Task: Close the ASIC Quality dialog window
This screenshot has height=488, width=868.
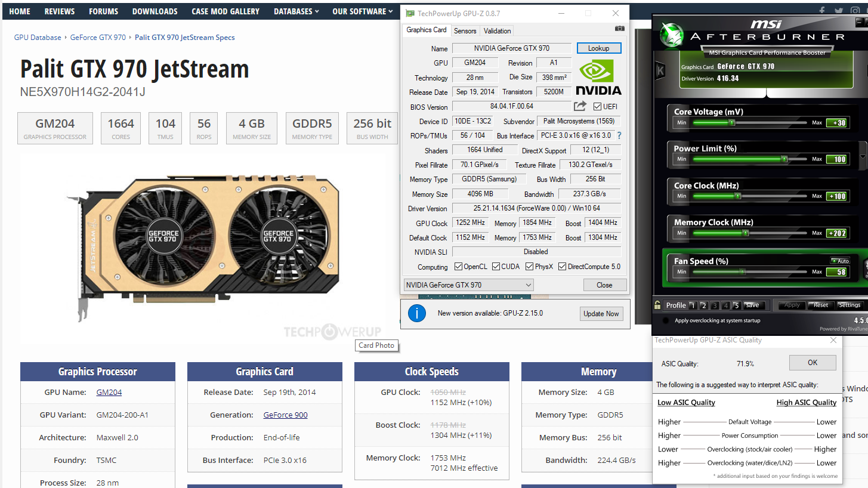Action: coord(833,340)
